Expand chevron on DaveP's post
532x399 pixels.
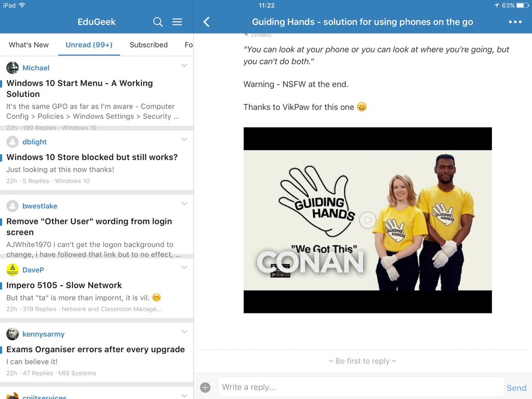coord(184,268)
